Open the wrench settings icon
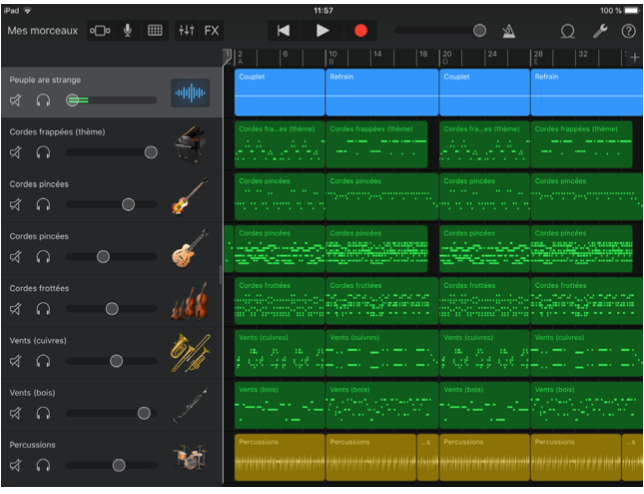644x494 pixels. pyautogui.click(x=600, y=31)
